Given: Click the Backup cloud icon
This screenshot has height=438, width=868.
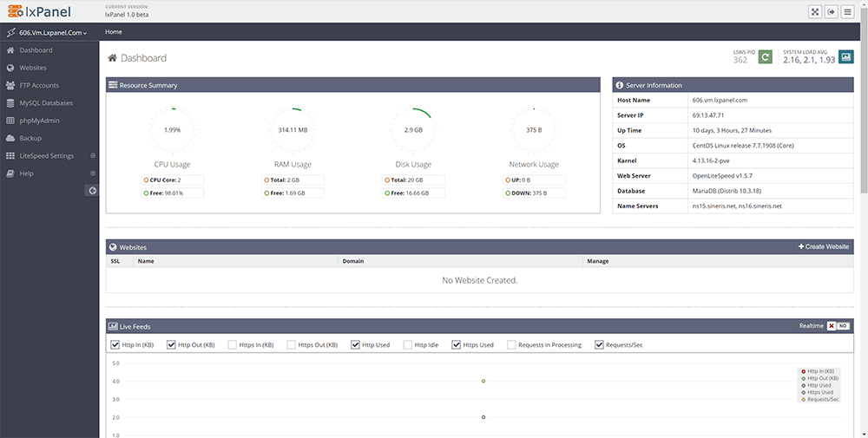Looking at the screenshot, I should (x=10, y=138).
